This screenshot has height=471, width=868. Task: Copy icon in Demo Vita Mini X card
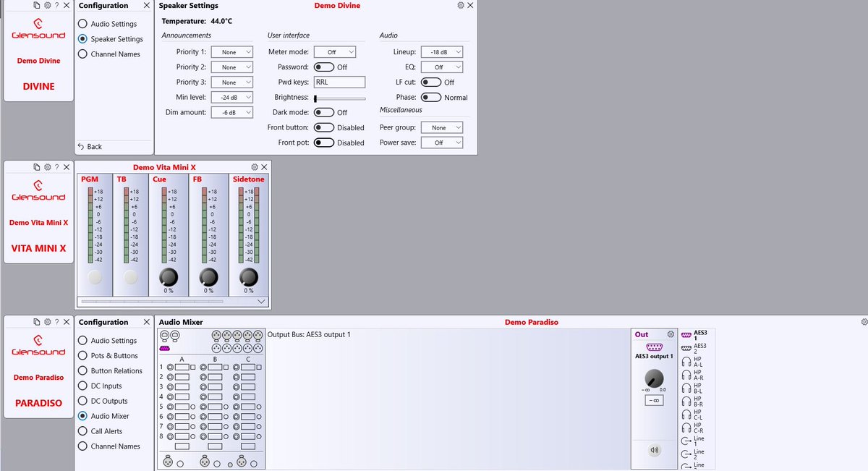(37, 167)
